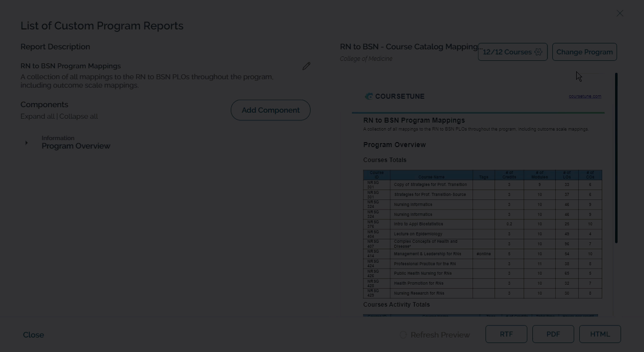Select the Program Overview component
The width and height of the screenshot is (644, 352).
(76, 146)
